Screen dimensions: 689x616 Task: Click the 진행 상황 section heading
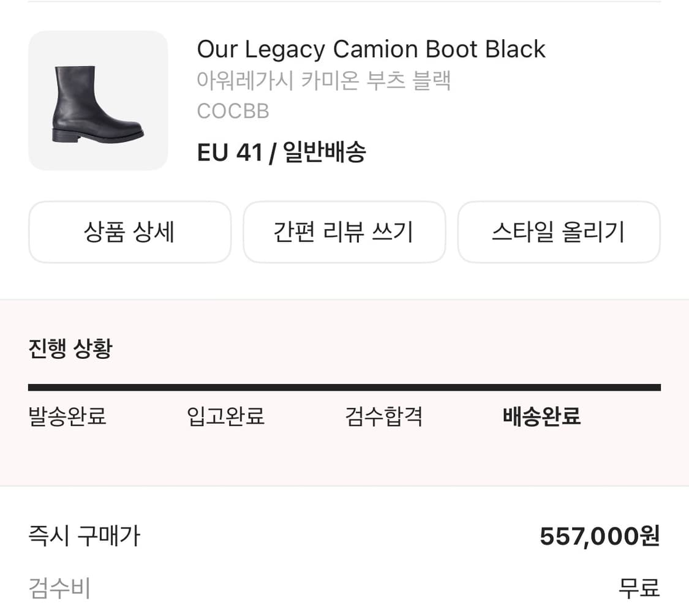(x=70, y=348)
